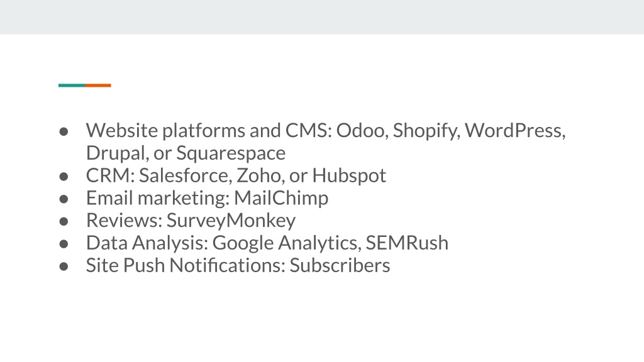Image resolution: width=644 pixels, height=362 pixels.
Task: Click the Reviews bullet text
Action: pyautogui.click(x=191, y=221)
